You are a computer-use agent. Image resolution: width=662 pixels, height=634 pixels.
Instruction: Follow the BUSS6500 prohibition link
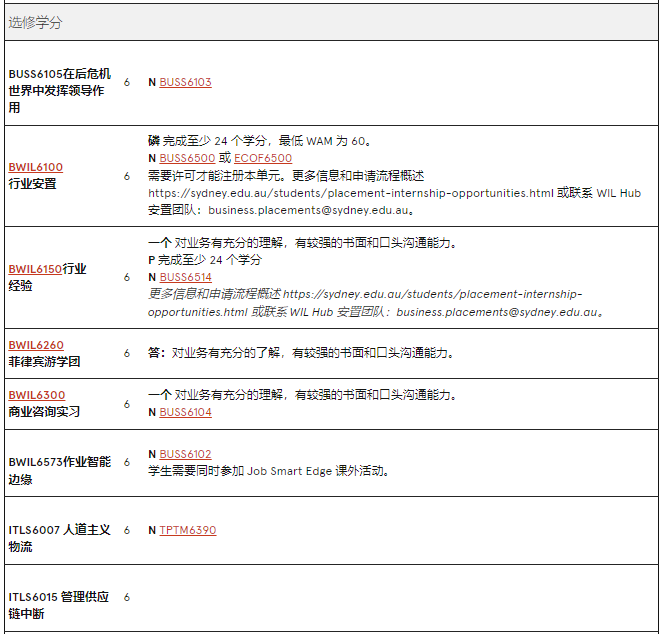tap(187, 158)
